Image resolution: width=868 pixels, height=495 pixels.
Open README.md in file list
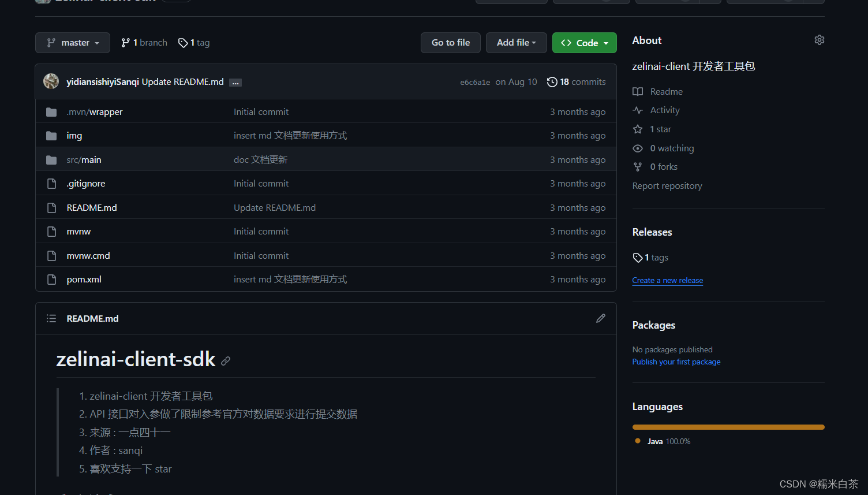[x=92, y=208]
